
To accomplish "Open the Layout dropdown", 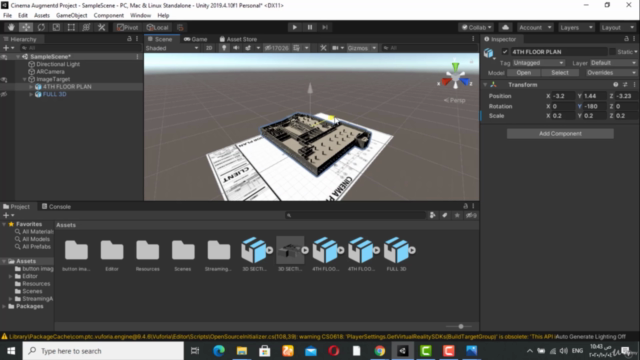I will point(618,27).
